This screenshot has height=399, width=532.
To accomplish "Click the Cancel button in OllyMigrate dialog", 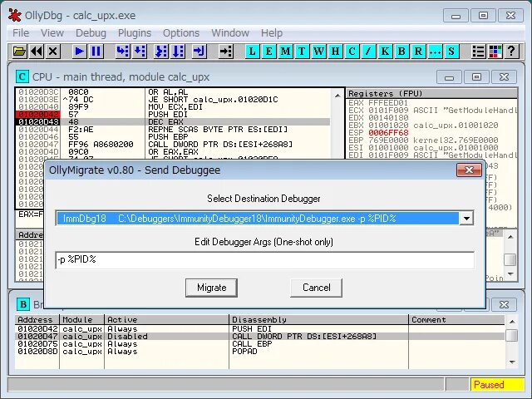I will [x=316, y=288].
